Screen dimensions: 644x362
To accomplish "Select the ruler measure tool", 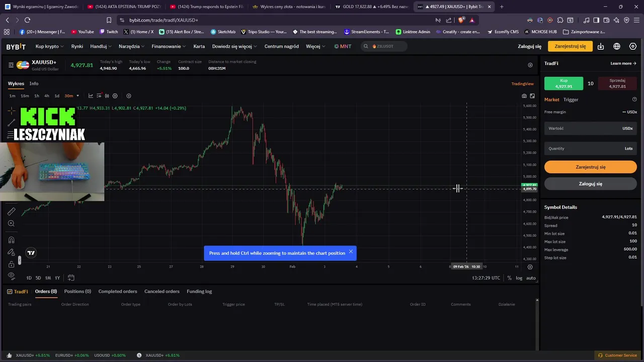I will tap(11, 211).
